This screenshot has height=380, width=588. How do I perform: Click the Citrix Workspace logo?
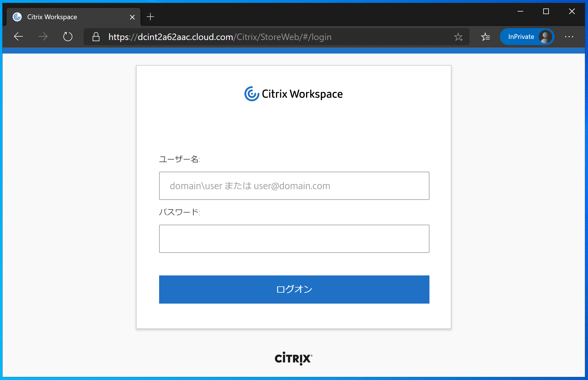[293, 94]
